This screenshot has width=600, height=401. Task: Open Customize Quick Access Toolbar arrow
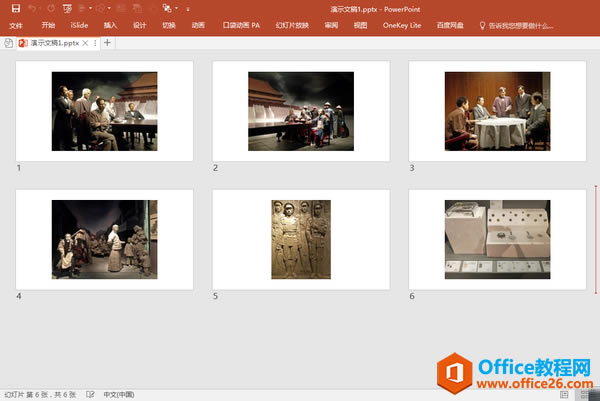(x=188, y=9)
